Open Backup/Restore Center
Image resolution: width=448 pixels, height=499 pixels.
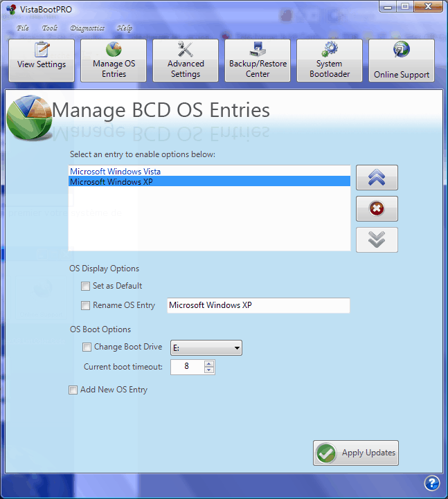(258, 60)
